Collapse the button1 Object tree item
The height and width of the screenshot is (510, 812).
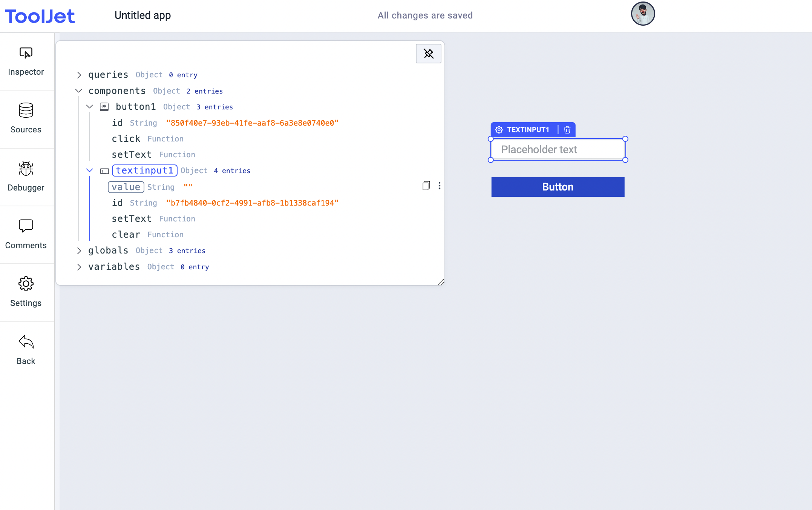tap(90, 106)
